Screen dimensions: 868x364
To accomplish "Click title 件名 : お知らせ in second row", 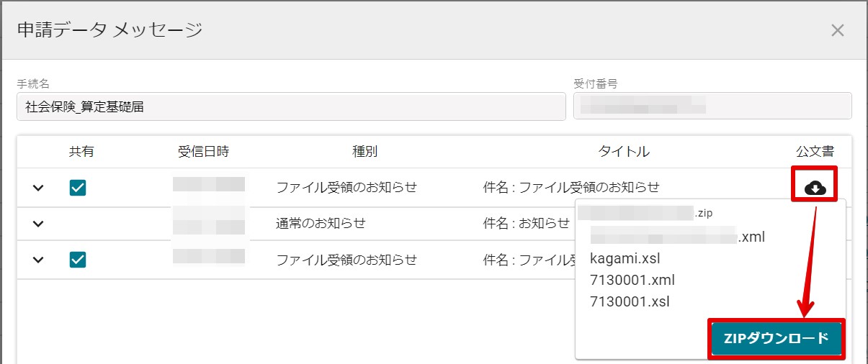I will point(526,224).
